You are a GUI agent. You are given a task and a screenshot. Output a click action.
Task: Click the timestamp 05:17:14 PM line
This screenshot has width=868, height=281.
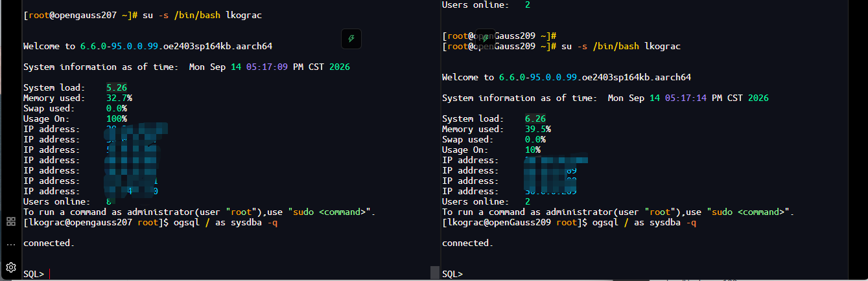point(605,98)
